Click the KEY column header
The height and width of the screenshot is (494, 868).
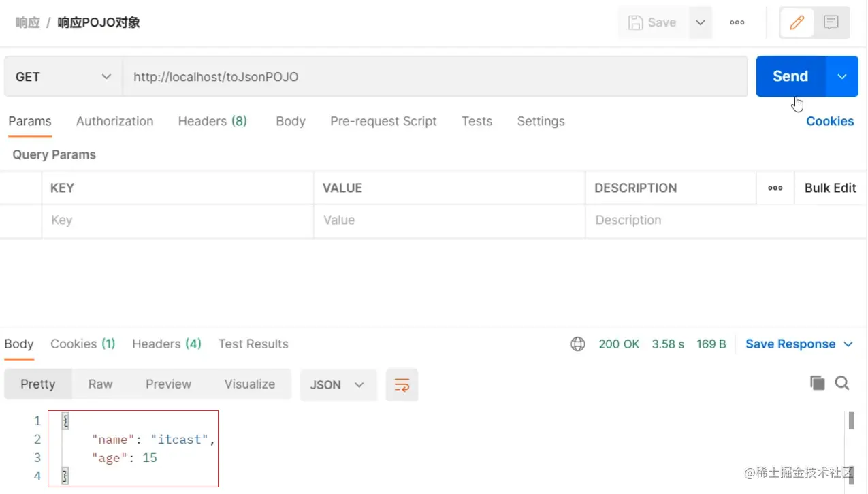click(62, 188)
